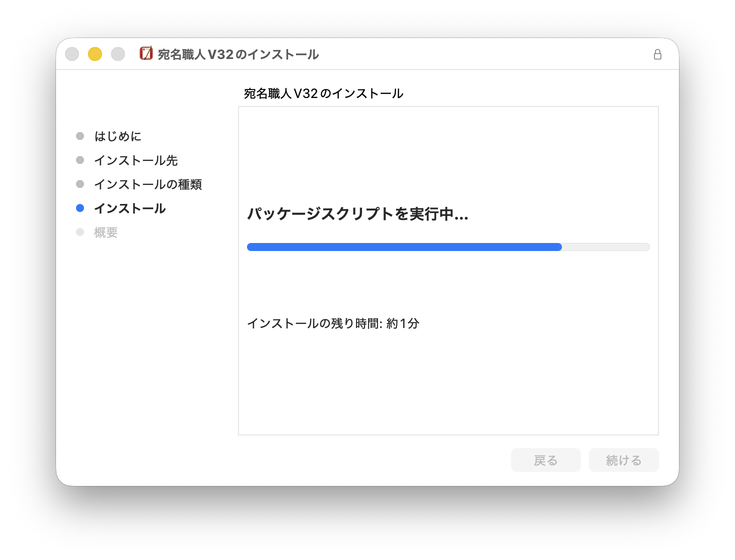Click the faded bullet beside 概要
Image resolution: width=735 pixels, height=560 pixels.
point(80,232)
